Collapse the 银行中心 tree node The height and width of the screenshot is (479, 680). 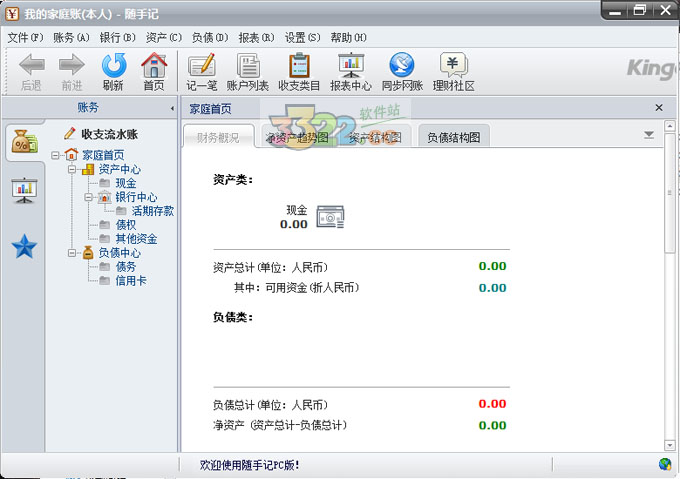tap(89, 198)
